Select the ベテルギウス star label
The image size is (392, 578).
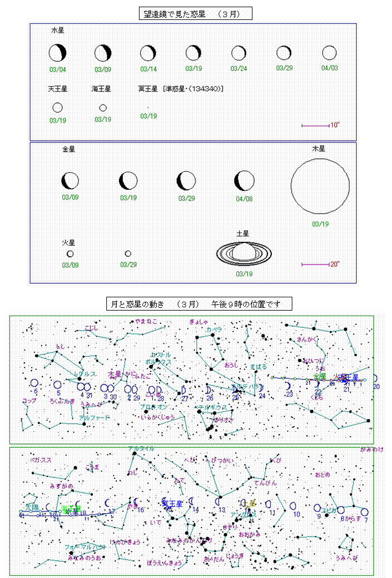point(212,407)
